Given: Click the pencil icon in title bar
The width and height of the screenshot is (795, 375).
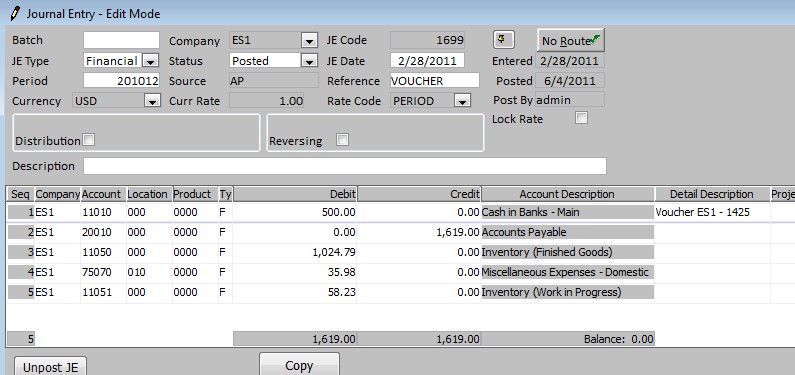Looking at the screenshot, I should [15, 13].
